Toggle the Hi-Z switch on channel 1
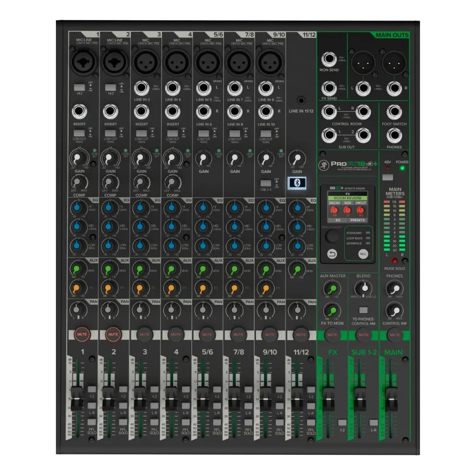 (x=79, y=87)
